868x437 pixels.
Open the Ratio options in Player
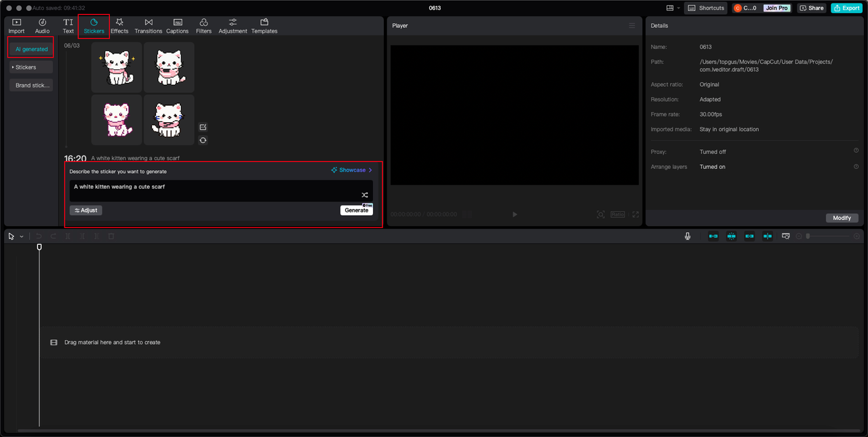[618, 214]
